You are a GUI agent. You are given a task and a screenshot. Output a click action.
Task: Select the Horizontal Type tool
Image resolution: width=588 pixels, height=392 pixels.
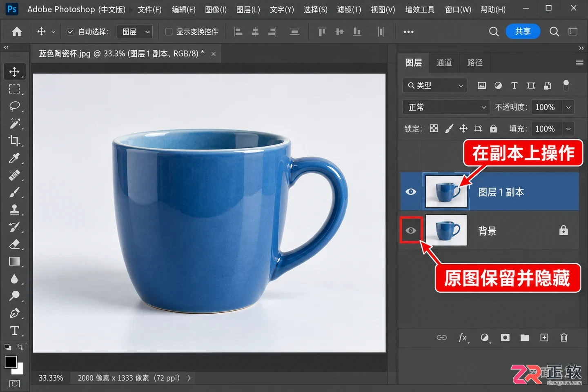pyautogui.click(x=14, y=330)
